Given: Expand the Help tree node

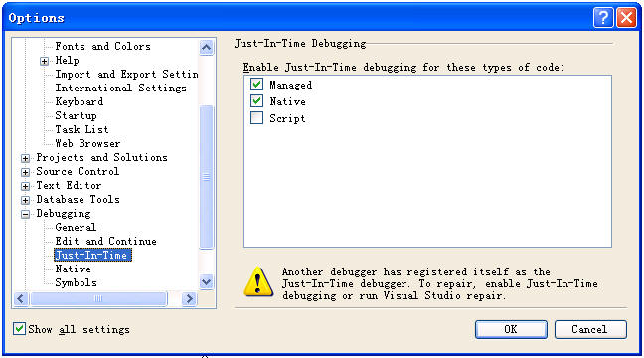Looking at the screenshot, I should 44,62.
